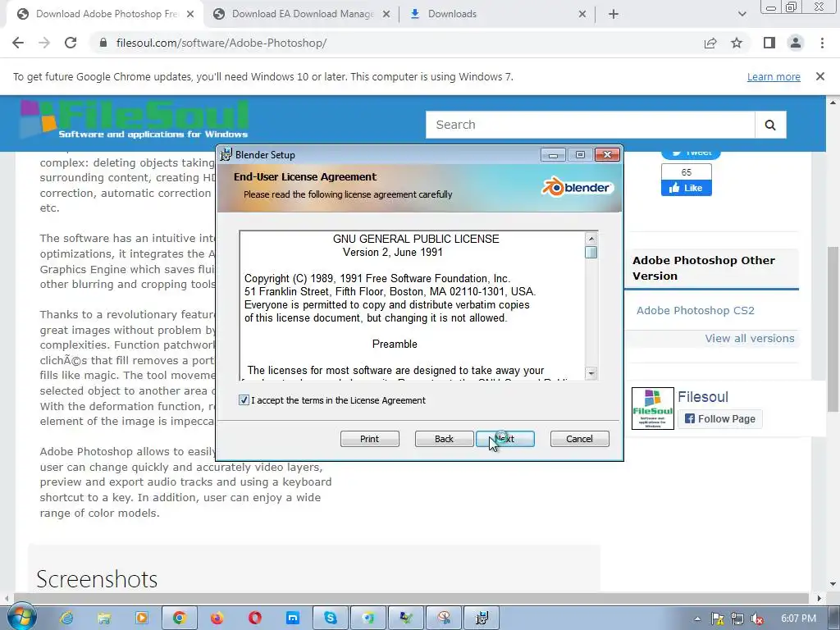Open Windows Explorer from taskbar
840x630 pixels.
point(104,619)
